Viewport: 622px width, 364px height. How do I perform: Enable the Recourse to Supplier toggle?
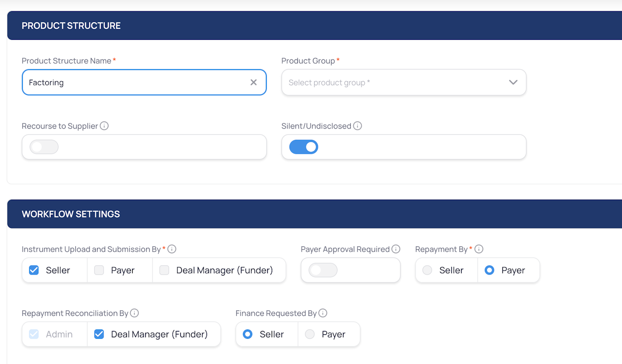click(x=44, y=147)
